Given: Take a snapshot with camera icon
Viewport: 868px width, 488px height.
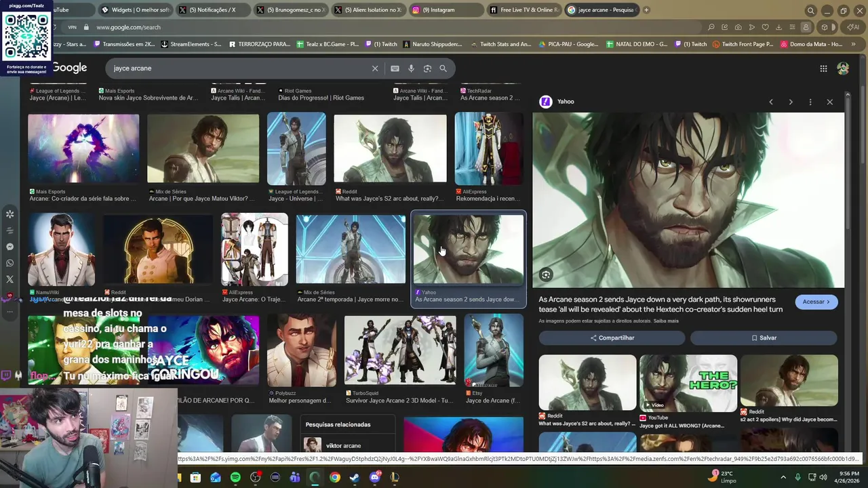Looking at the screenshot, I should coord(738,27).
